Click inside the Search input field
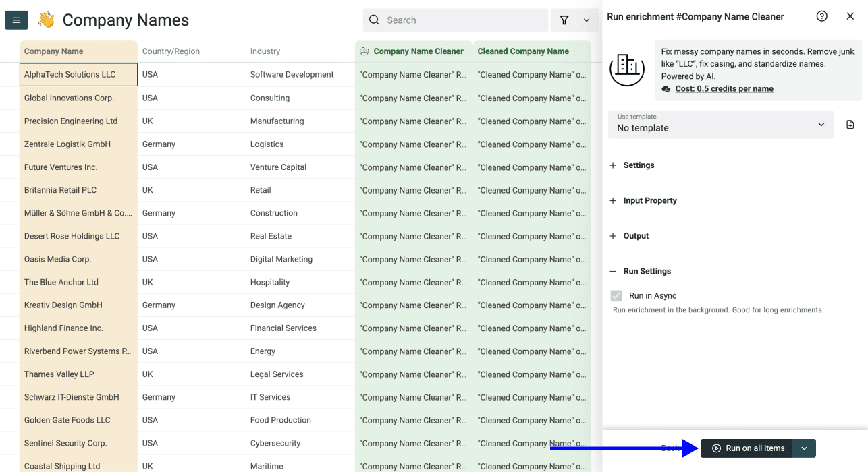The width and height of the screenshot is (868, 472). click(456, 20)
